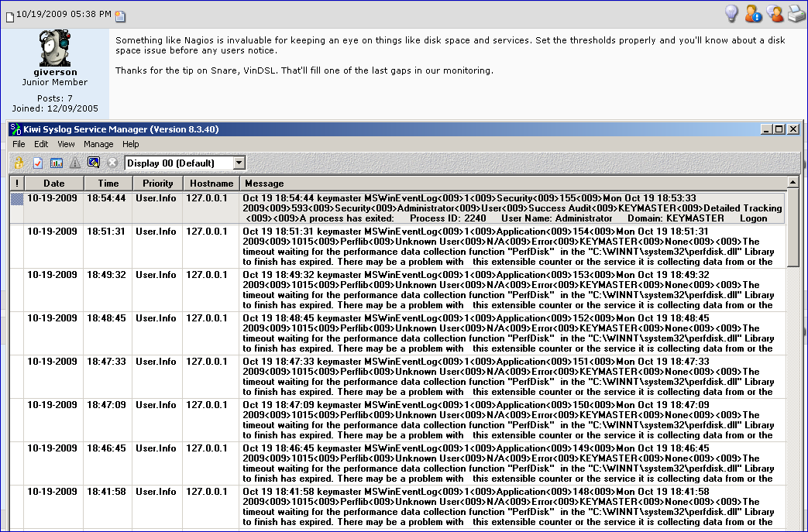Select the log row with time 18:54:44
Screen dimensions: 808x532
398,208
